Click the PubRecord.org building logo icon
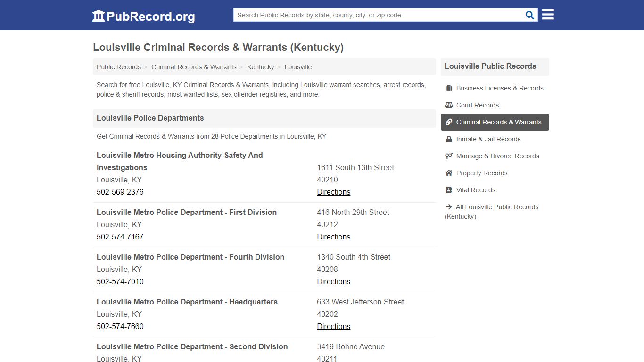644x362 pixels. click(x=99, y=16)
